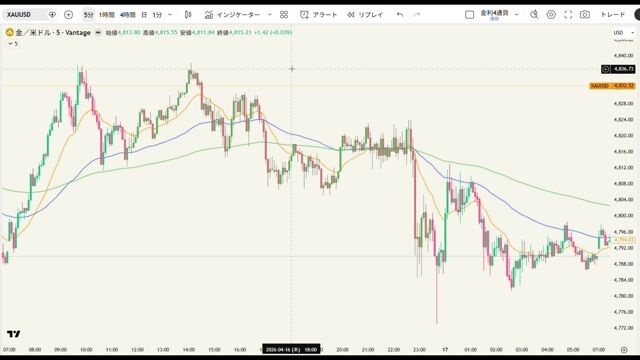Take a chart snapshot with camera icon

point(585,15)
